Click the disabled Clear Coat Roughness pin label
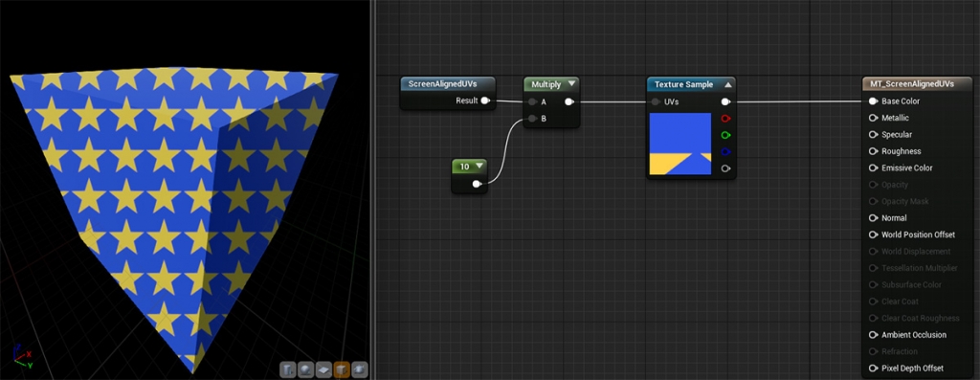The image size is (980, 380). coord(921,318)
